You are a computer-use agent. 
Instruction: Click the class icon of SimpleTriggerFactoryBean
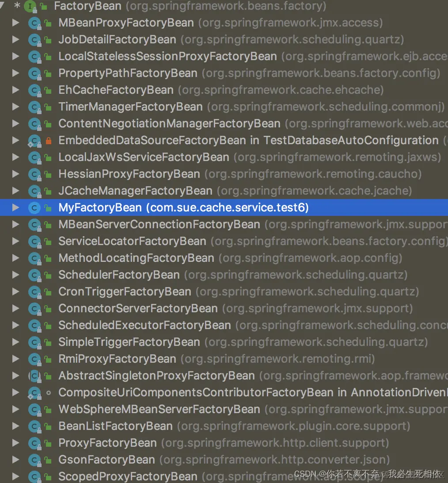tap(34, 342)
